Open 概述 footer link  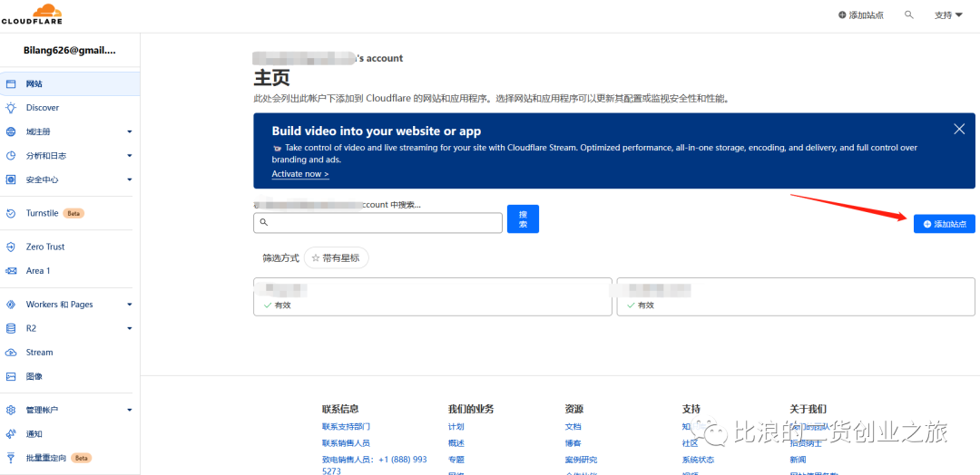456,443
